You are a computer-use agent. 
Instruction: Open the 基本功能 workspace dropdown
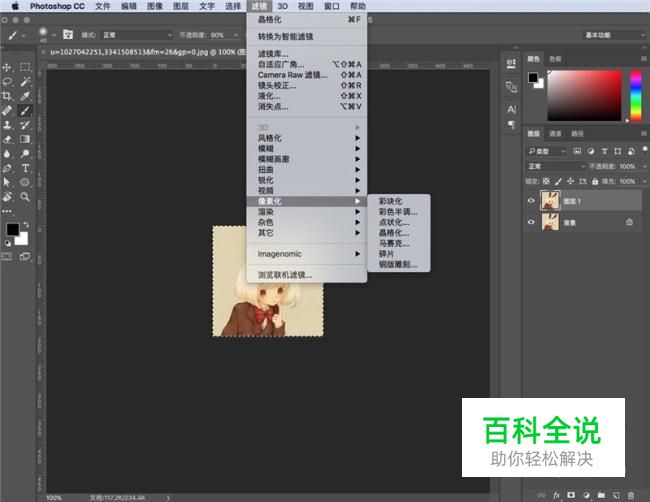[614, 35]
